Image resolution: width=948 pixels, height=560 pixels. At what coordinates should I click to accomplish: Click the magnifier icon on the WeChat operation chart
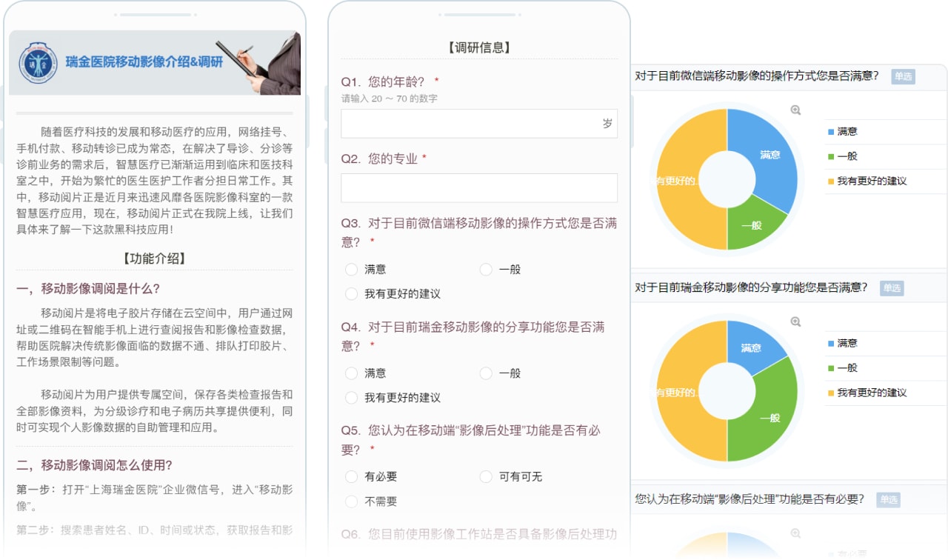pyautogui.click(x=795, y=110)
